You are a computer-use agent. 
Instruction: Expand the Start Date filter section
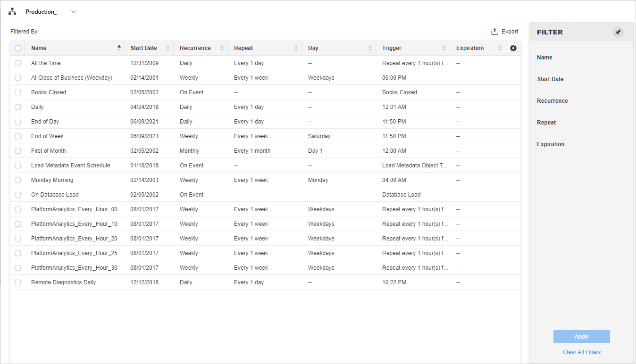[x=550, y=79]
